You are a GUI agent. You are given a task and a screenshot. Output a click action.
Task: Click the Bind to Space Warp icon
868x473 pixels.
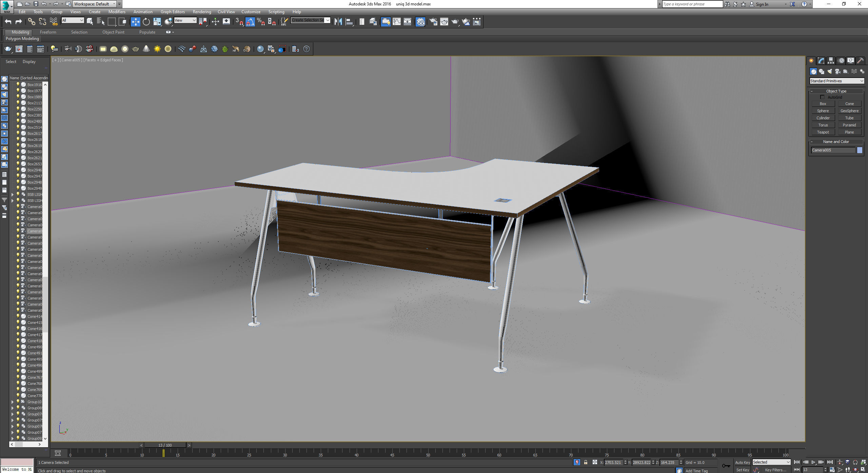coord(54,22)
